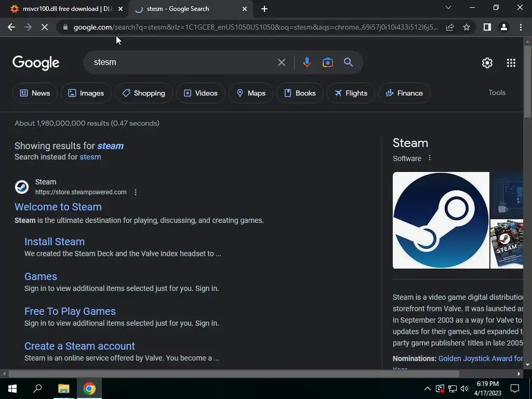Viewport: 532px width, 399px height.
Task: Open File Explorer from taskbar
Action: pyautogui.click(x=63, y=389)
